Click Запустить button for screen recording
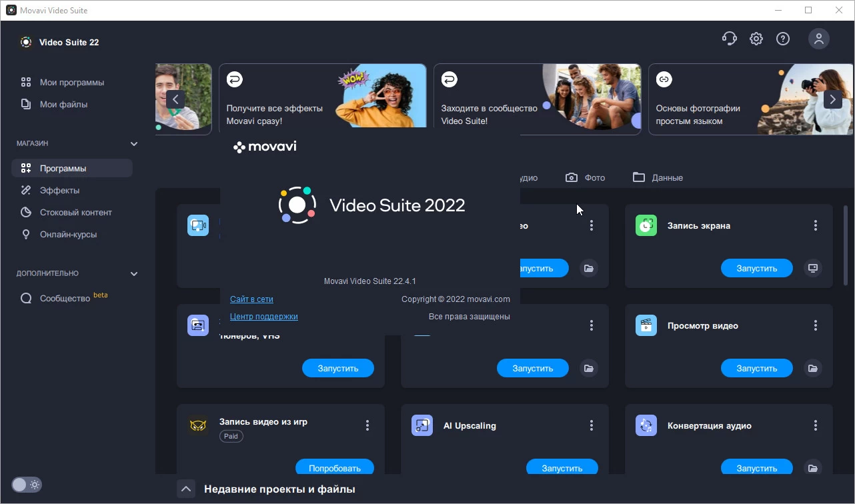This screenshot has height=504, width=855. pos(756,268)
